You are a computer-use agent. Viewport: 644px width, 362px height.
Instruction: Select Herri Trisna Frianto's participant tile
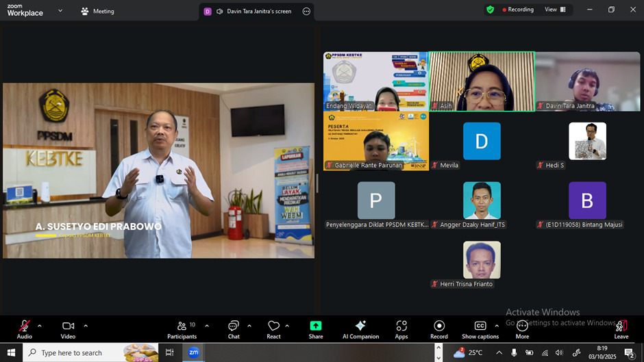tap(482, 264)
